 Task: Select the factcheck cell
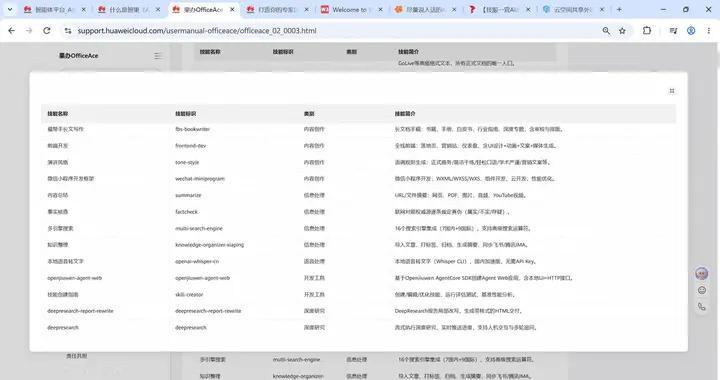pyautogui.click(x=186, y=212)
